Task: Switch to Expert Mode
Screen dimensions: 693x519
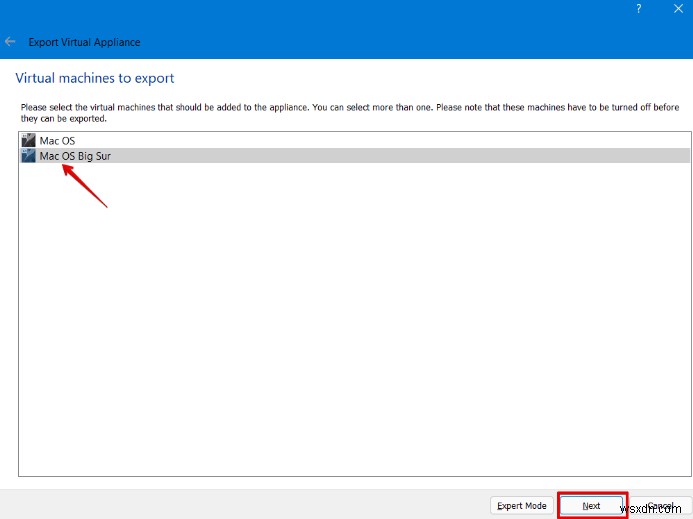Action: click(522, 505)
